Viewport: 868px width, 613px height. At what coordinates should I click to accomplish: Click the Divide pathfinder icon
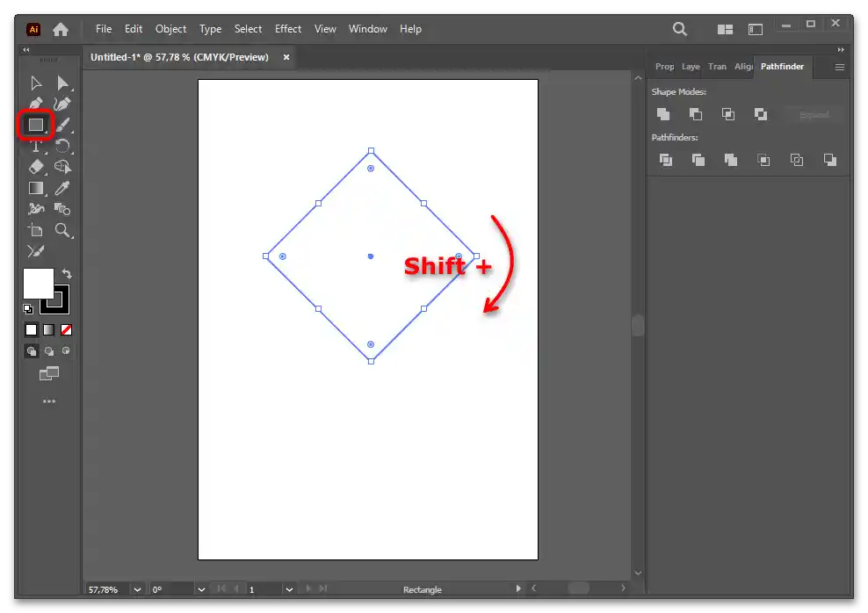tap(666, 160)
